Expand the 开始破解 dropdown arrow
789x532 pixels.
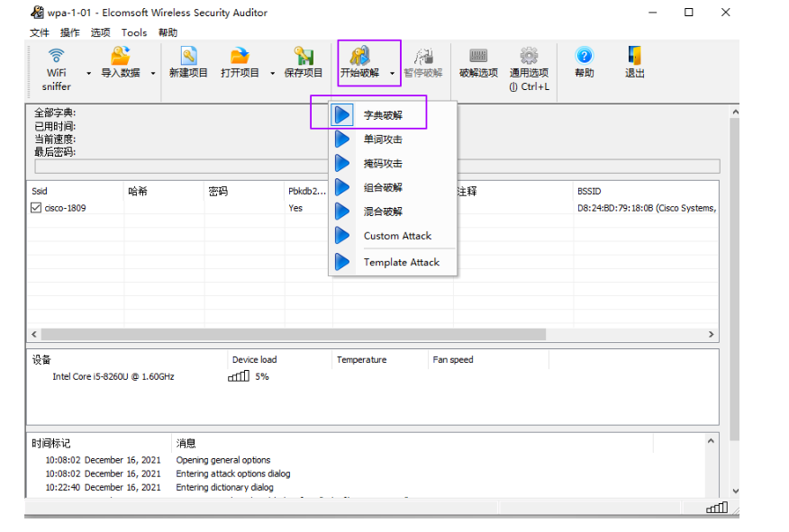(392, 74)
